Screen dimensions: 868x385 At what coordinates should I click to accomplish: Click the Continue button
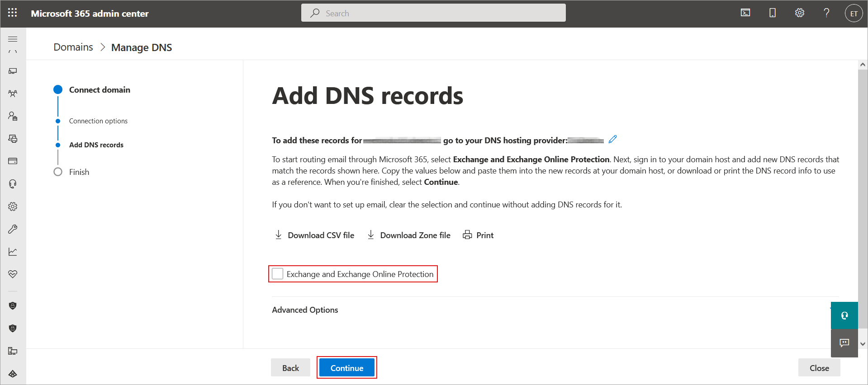(x=346, y=368)
